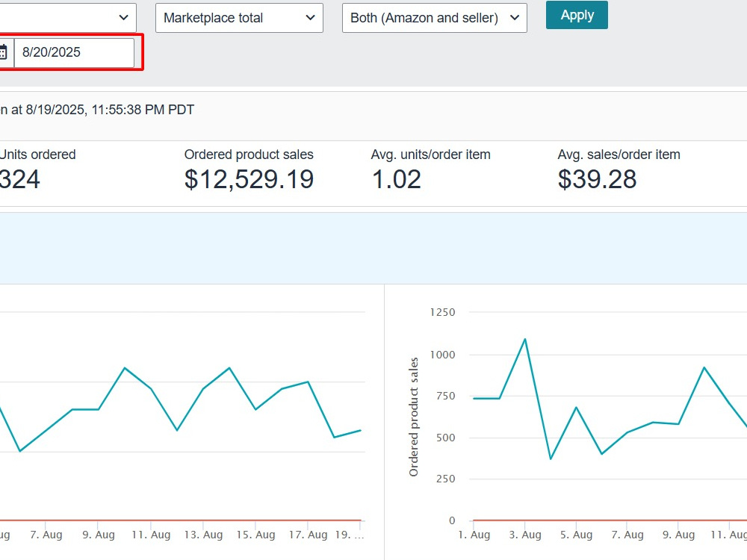This screenshot has height=560, width=747.
Task: Open the Marketplace total dropdown
Action: [x=239, y=18]
